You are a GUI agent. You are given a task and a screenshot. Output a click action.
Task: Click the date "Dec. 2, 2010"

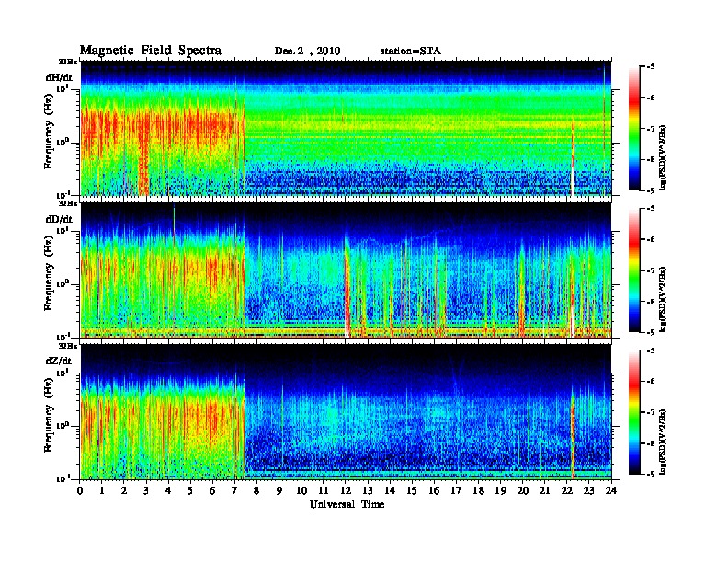tap(307, 52)
